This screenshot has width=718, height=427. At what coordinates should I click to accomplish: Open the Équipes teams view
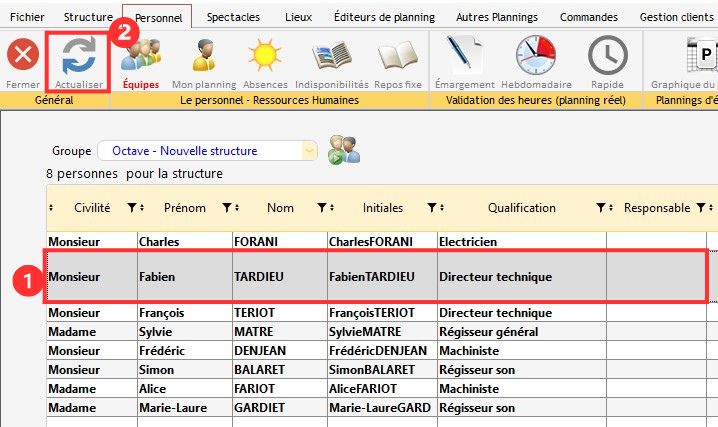pos(141,56)
